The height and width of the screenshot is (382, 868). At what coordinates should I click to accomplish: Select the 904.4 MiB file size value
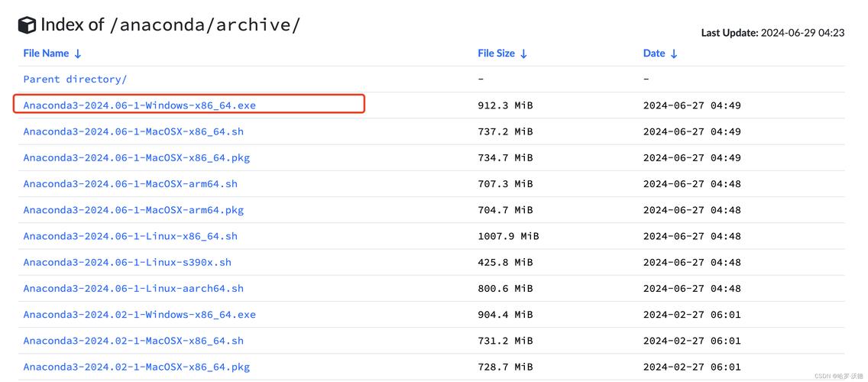tap(505, 315)
